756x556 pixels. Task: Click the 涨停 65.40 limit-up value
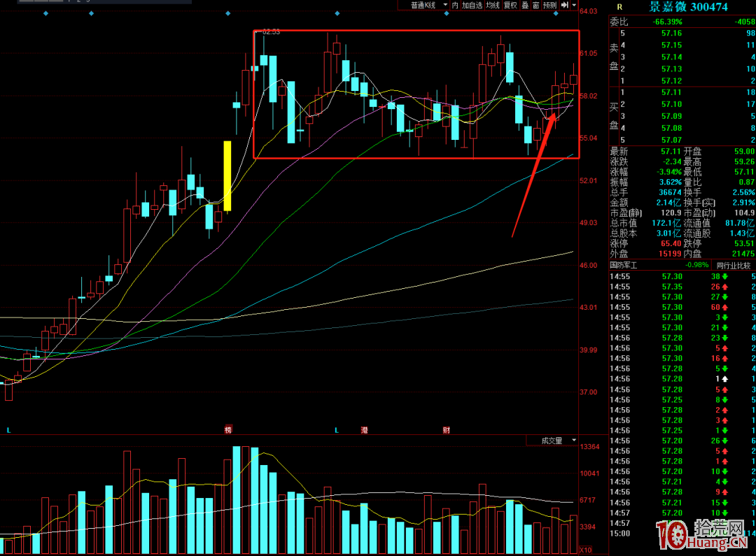pyautogui.click(x=671, y=243)
